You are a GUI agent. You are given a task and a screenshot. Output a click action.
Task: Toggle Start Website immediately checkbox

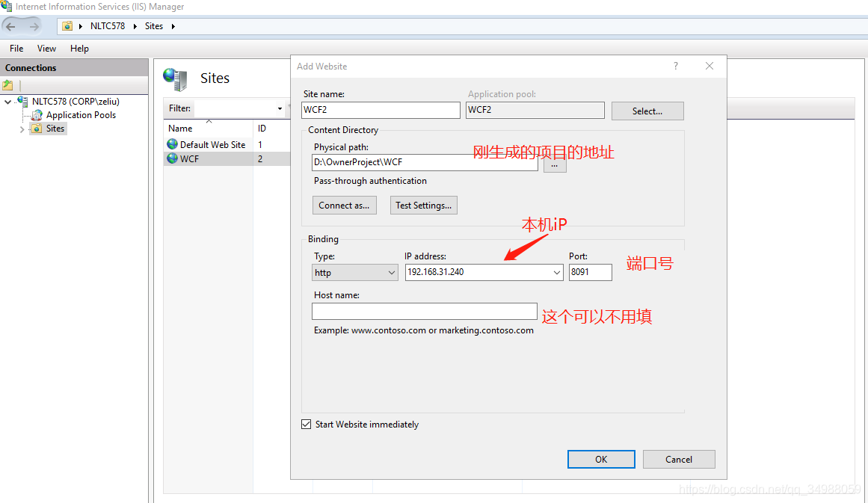pos(306,425)
